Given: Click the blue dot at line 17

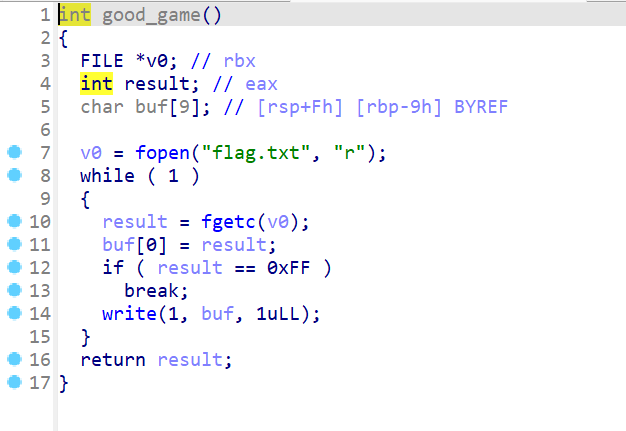Looking at the screenshot, I should 13,382.
